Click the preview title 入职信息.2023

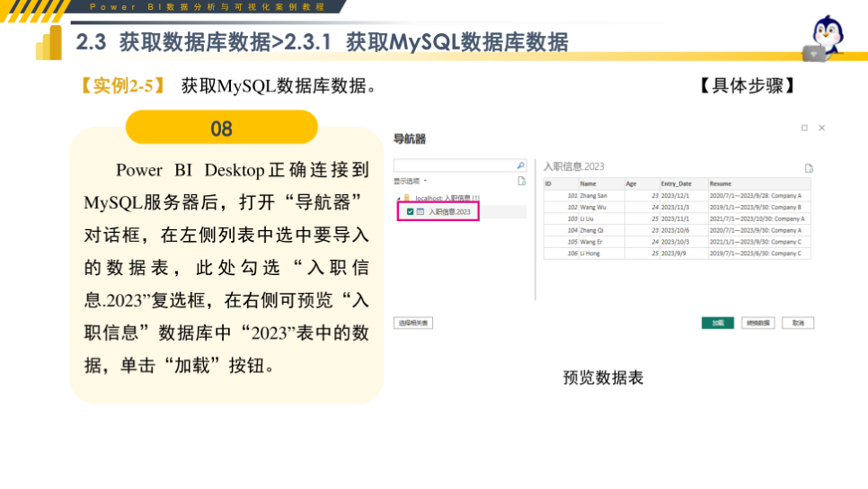(x=573, y=166)
